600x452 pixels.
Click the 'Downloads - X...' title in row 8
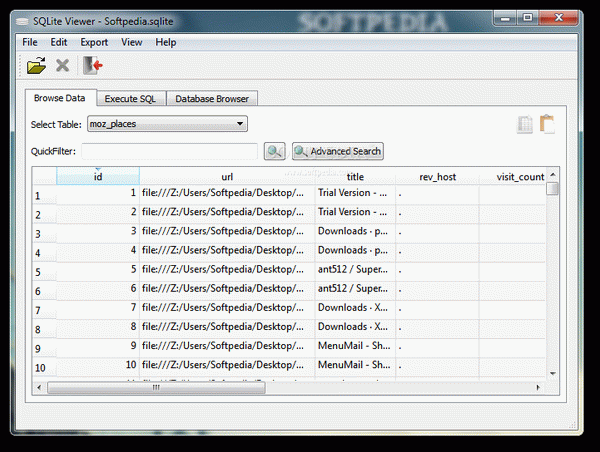pyautogui.click(x=355, y=327)
